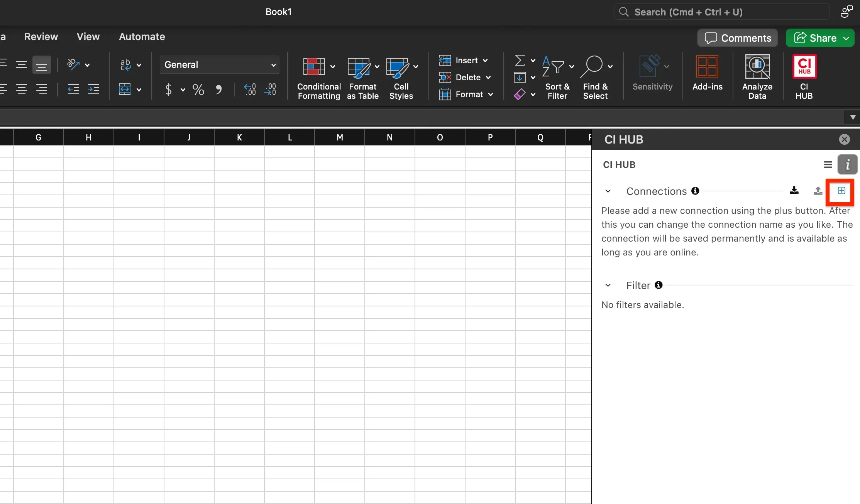Collapse the Connections section
The image size is (860, 504).
(x=608, y=191)
